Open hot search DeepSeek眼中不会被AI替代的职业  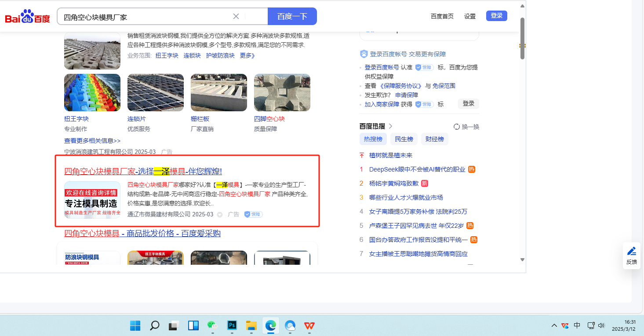tap(417, 169)
